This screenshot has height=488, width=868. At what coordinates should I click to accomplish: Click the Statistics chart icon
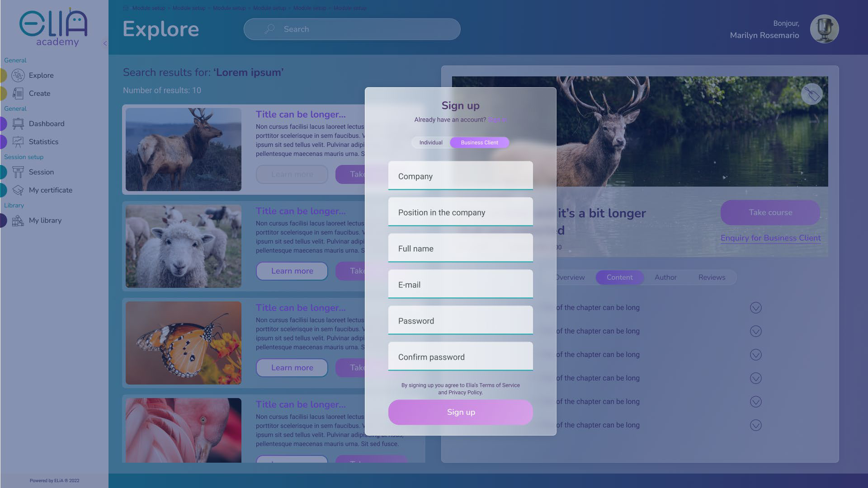click(18, 142)
